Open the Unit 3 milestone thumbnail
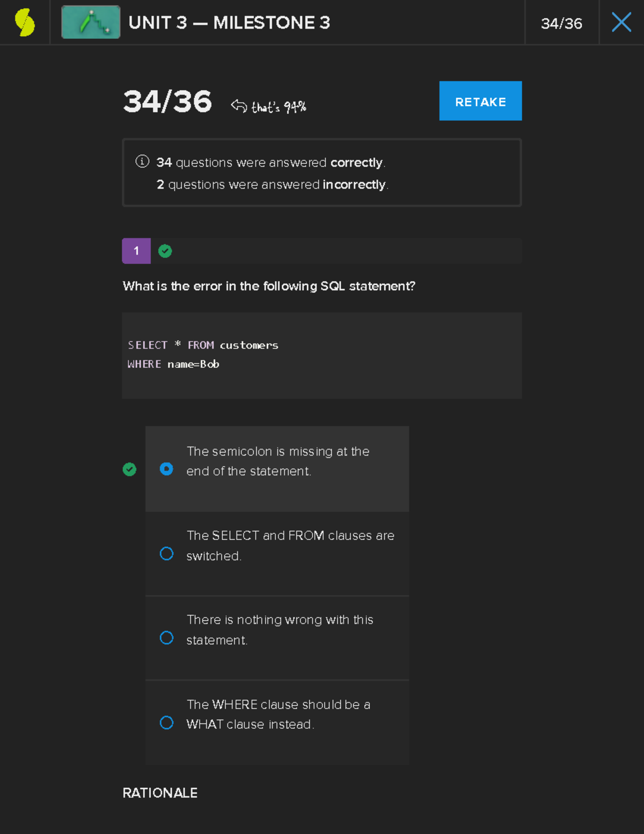This screenshot has width=644, height=834. [x=91, y=23]
